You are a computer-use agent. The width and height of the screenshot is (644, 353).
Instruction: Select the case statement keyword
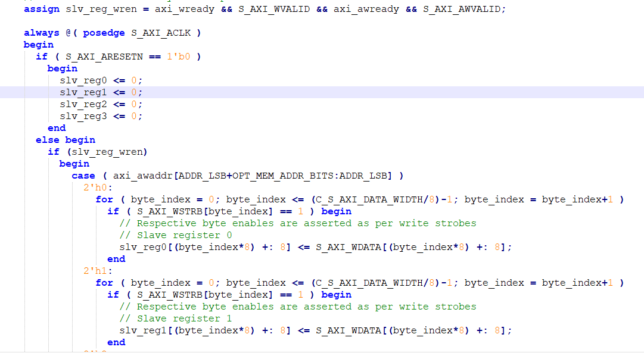click(83, 175)
